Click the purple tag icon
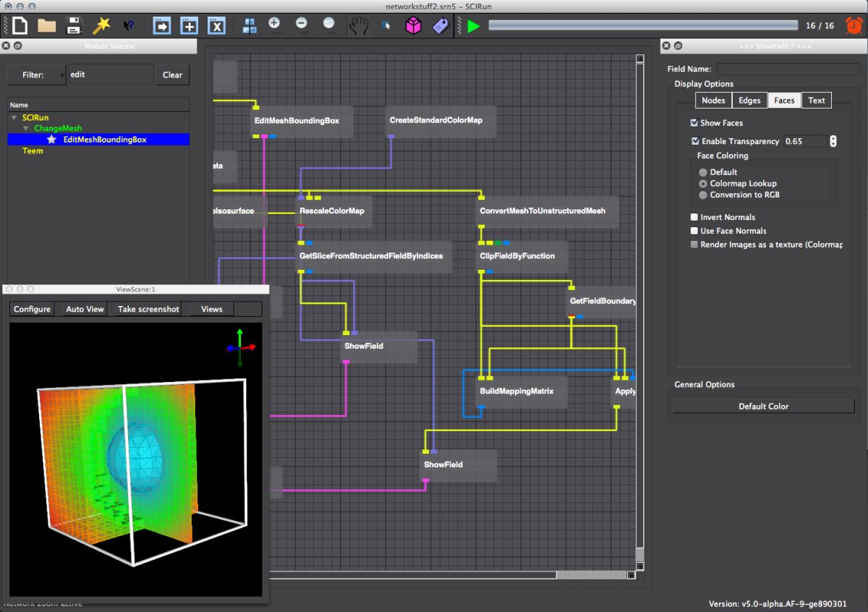Image resolution: width=868 pixels, height=612 pixels. [x=441, y=26]
